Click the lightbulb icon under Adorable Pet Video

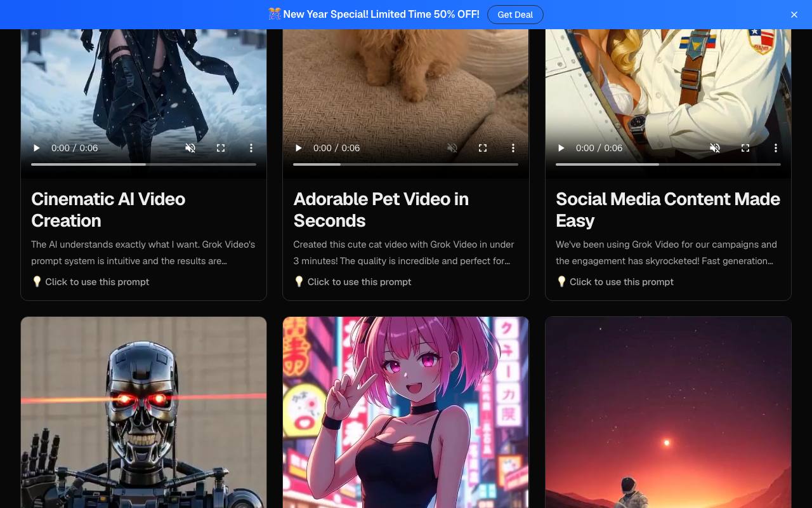(299, 282)
